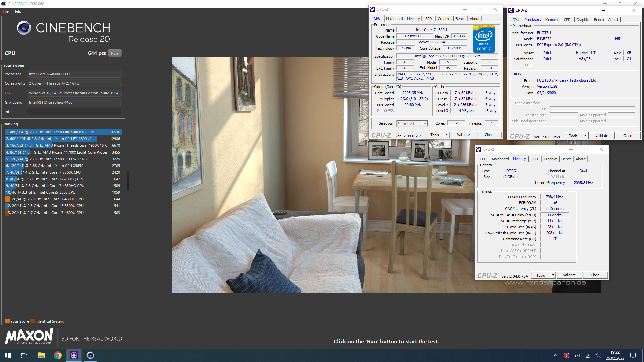Select Core i5-5300U ranking entry
This screenshot has width=644, height=362.
63,206
